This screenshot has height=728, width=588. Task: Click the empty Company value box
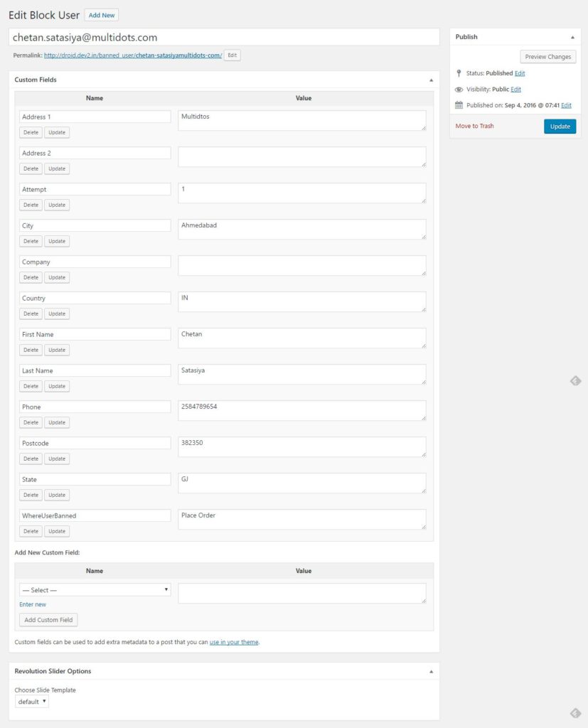coord(302,265)
